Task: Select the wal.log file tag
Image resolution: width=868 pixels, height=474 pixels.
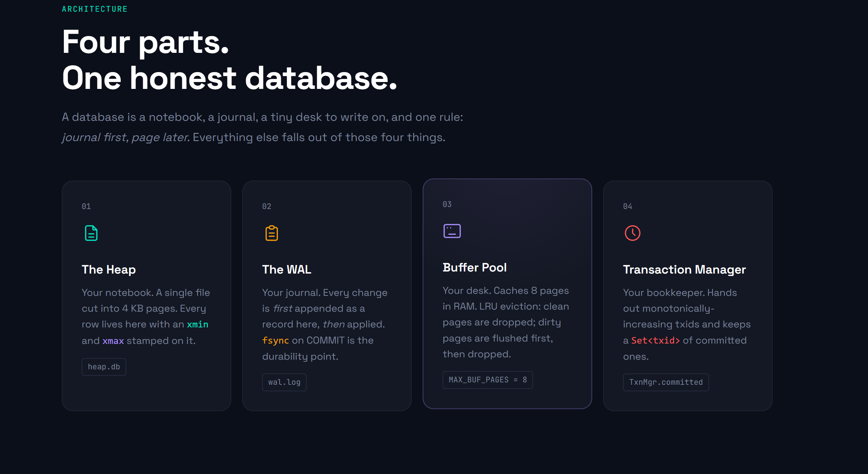Action: pyautogui.click(x=284, y=382)
